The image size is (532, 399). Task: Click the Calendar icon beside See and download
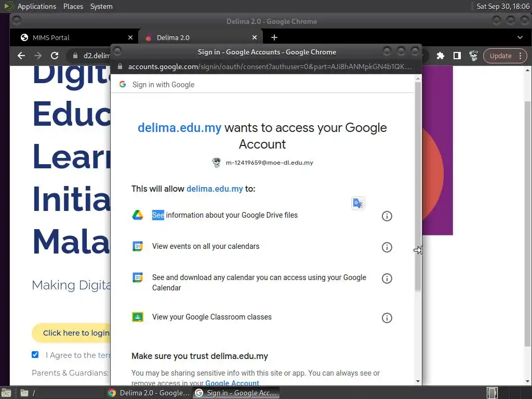click(x=137, y=277)
